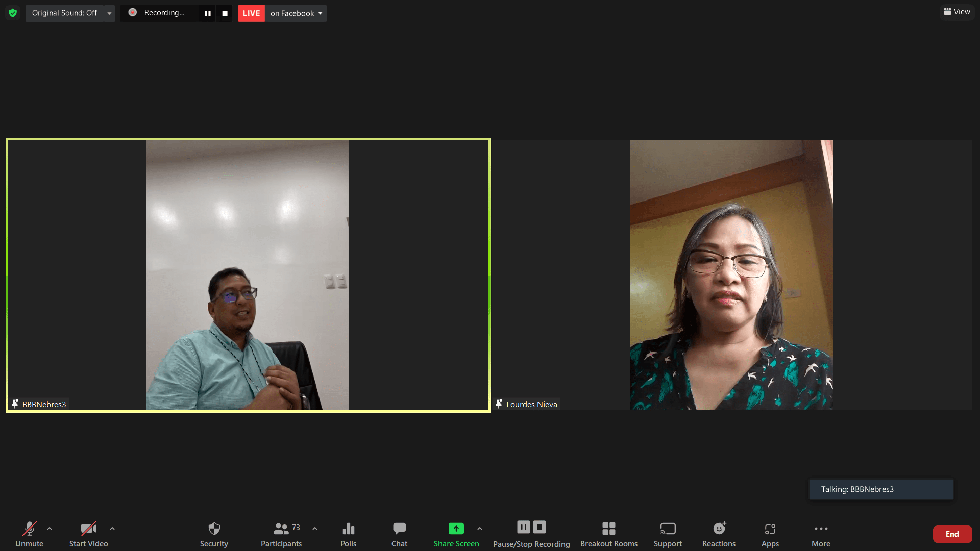Pause the recording in top bar
The height and width of the screenshot is (551, 980).
tap(207, 13)
